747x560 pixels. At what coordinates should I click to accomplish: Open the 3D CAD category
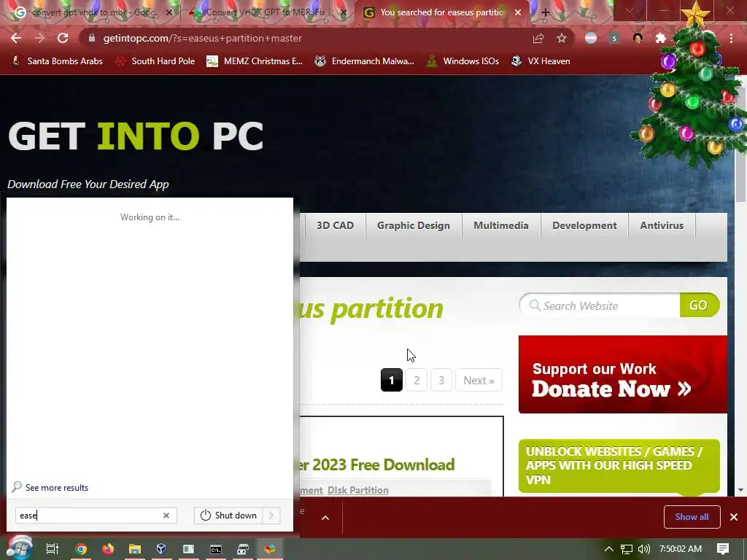335,225
